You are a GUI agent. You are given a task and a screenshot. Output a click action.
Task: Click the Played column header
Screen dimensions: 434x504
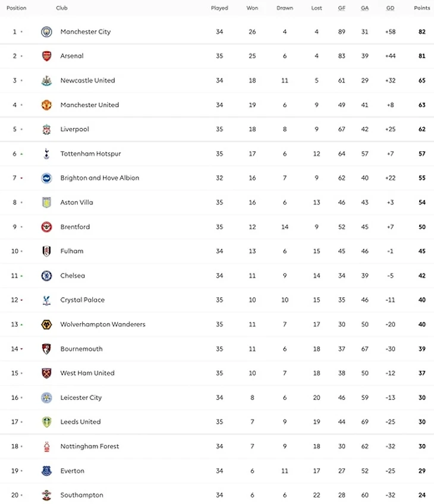pyautogui.click(x=219, y=8)
